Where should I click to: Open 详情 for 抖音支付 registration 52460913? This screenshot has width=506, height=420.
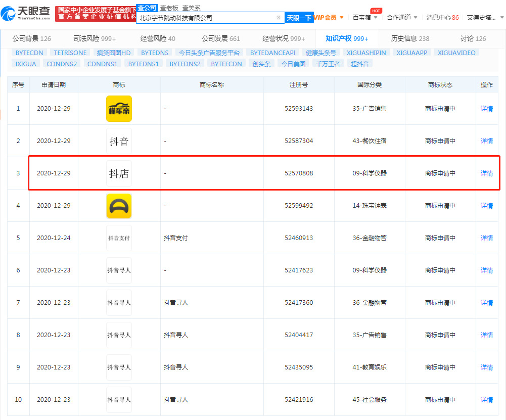(487, 238)
